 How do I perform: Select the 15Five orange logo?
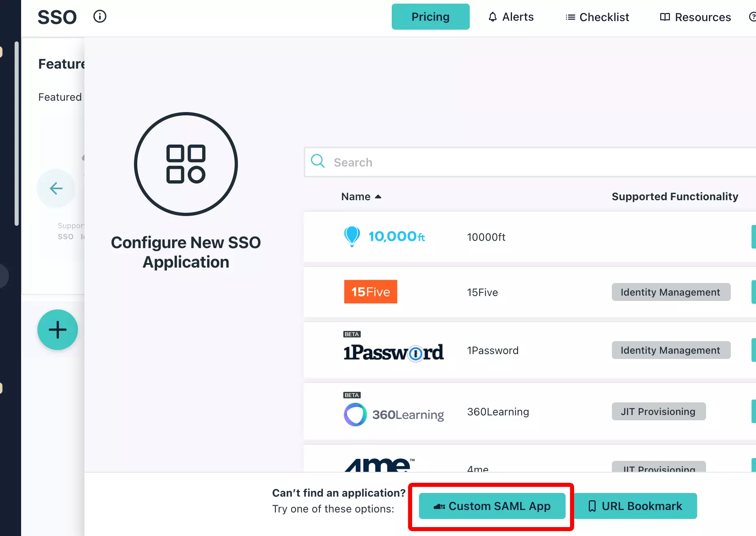point(371,292)
